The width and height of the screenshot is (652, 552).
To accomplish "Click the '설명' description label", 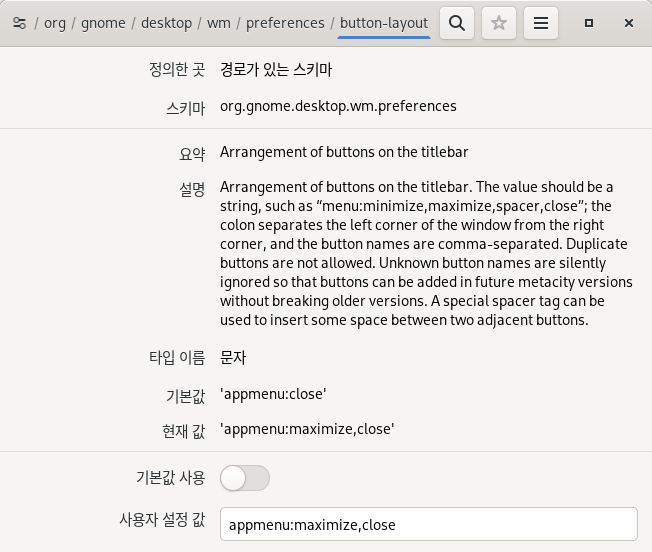I will click(x=192, y=190).
